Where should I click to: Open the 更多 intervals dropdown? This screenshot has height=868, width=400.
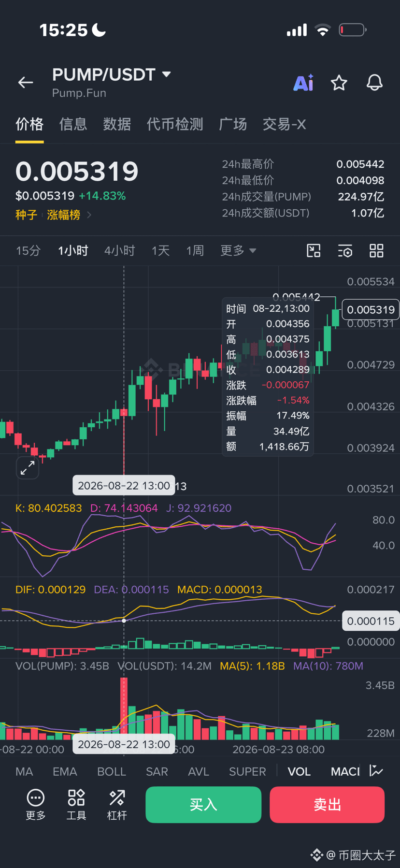pyautogui.click(x=238, y=251)
